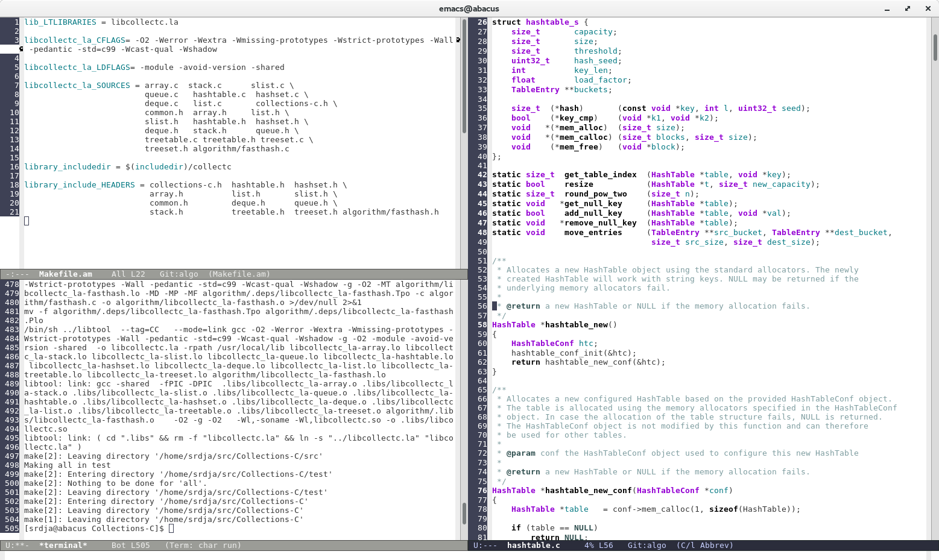The image size is (939, 560).
Task: Click '*(*mem_calloc)' on line 38
Action: (579, 137)
